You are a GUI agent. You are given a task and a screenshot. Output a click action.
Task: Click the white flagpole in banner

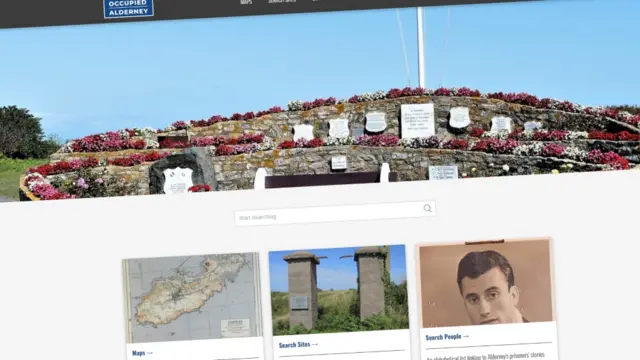[x=421, y=47]
